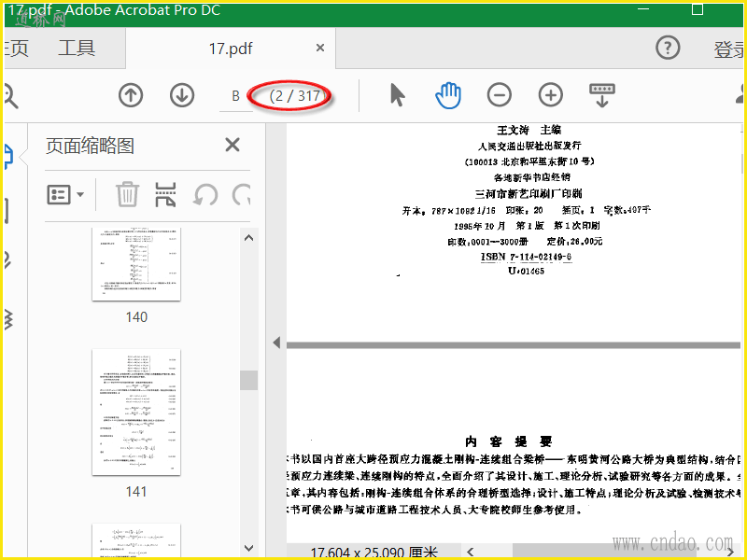This screenshot has height=560, width=747.
Task: Click the login text at top right
Action: tap(728, 49)
